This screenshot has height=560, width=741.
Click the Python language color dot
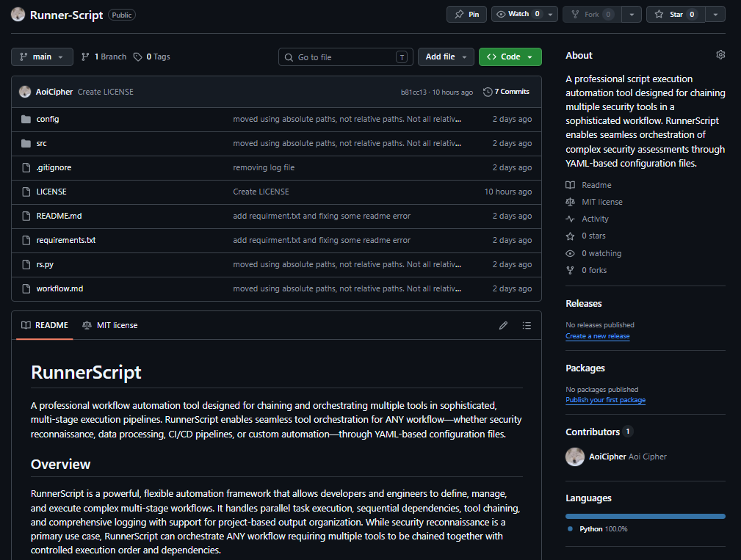(570, 529)
